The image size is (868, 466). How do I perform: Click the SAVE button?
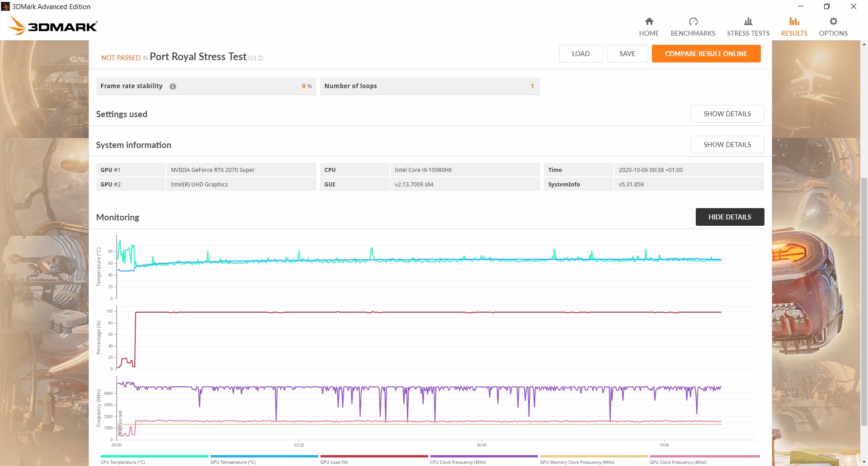(x=627, y=53)
